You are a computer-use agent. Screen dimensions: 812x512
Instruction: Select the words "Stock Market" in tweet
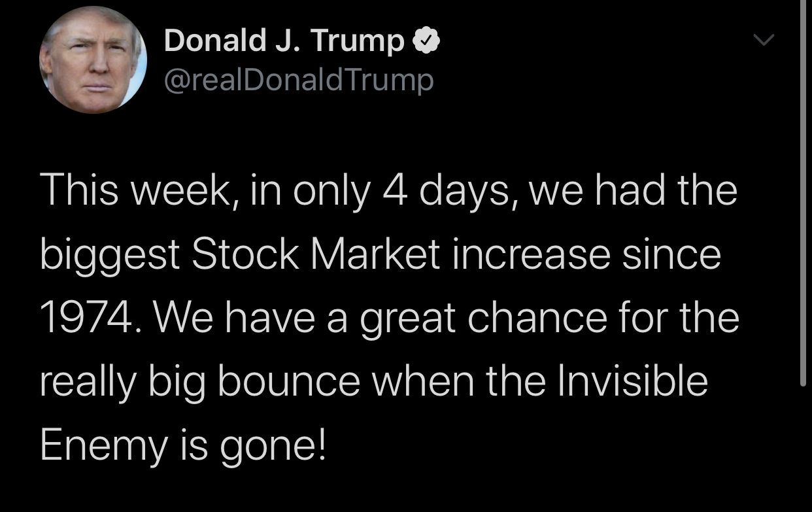(316, 254)
